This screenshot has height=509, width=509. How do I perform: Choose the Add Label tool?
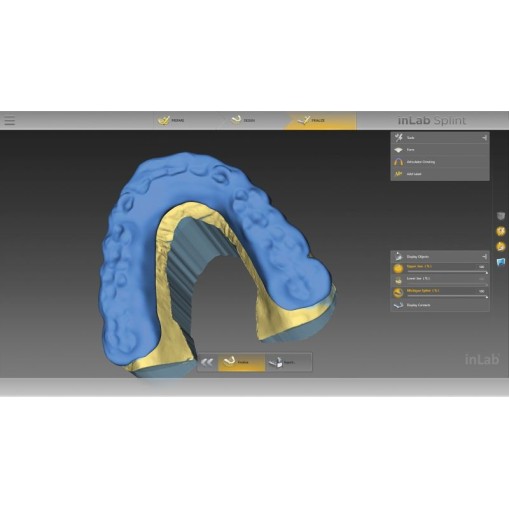tap(440, 174)
